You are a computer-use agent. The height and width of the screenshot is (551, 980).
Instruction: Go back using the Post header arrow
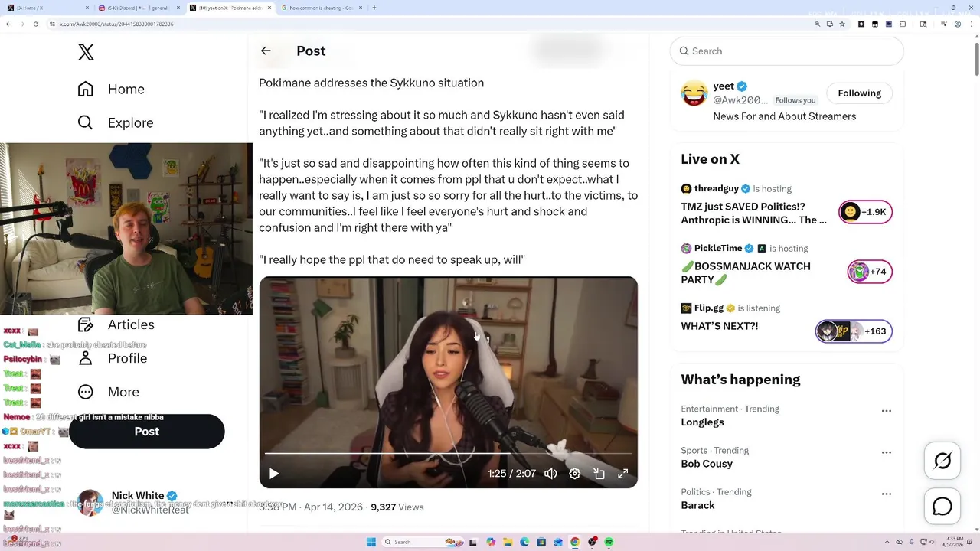pyautogui.click(x=266, y=51)
